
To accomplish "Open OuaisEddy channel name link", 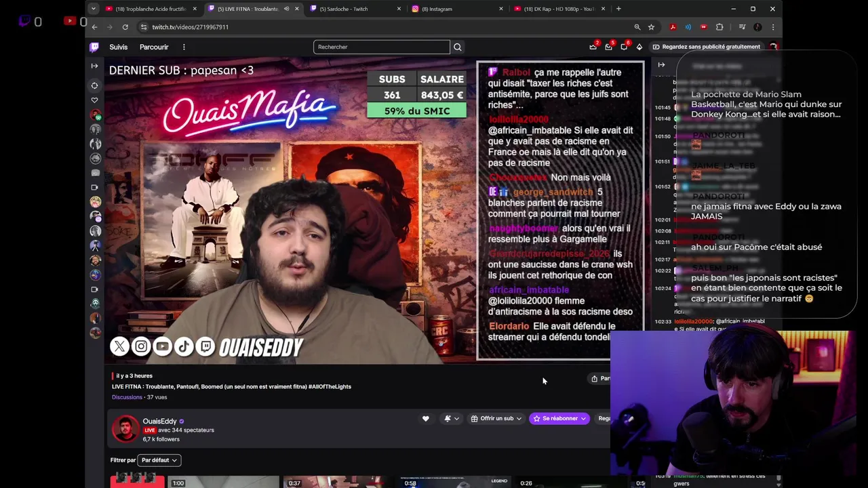I will pos(159,421).
